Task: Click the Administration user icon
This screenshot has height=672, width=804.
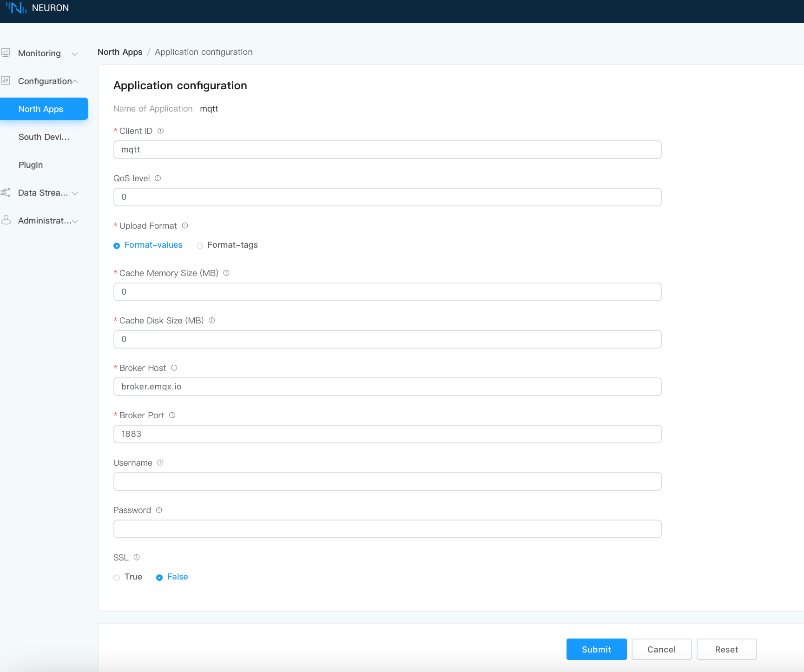Action: click(x=6, y=219)
